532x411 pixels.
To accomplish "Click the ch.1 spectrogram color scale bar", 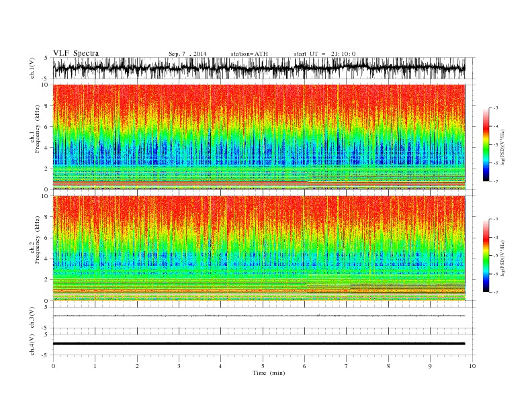I will tap(486, 144).
